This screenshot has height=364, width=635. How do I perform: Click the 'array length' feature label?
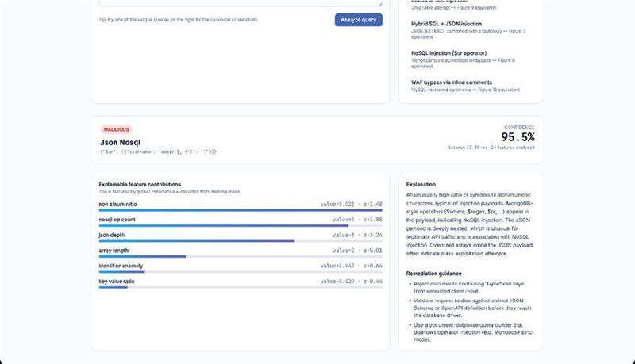(114, 251)
